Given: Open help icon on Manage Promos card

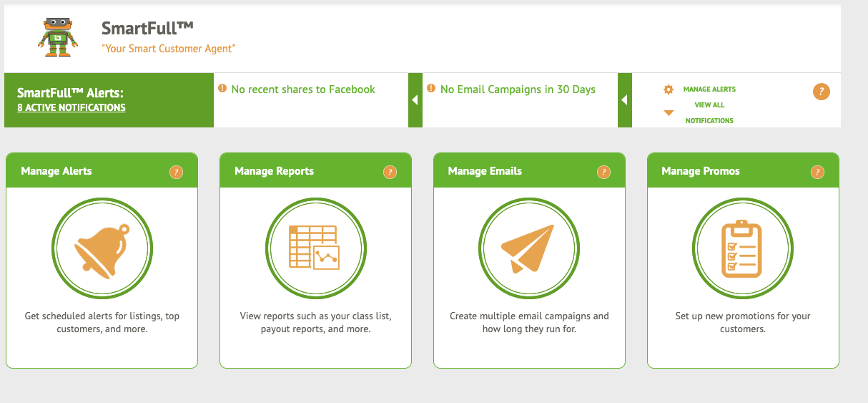Looking at the screenshot, I should (x=817, y=172).
